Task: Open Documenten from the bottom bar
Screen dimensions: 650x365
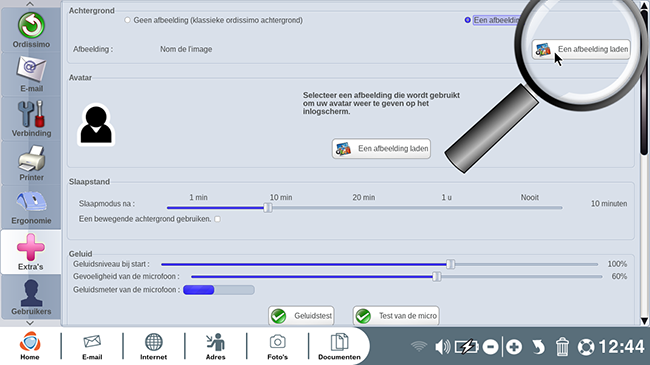Action: click(x=339, y=347)
